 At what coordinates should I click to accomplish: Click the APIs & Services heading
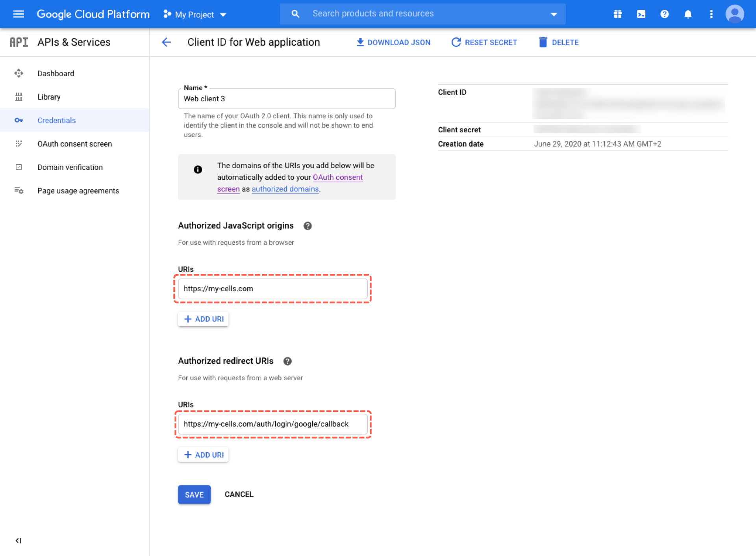click(x=74, y=42)
